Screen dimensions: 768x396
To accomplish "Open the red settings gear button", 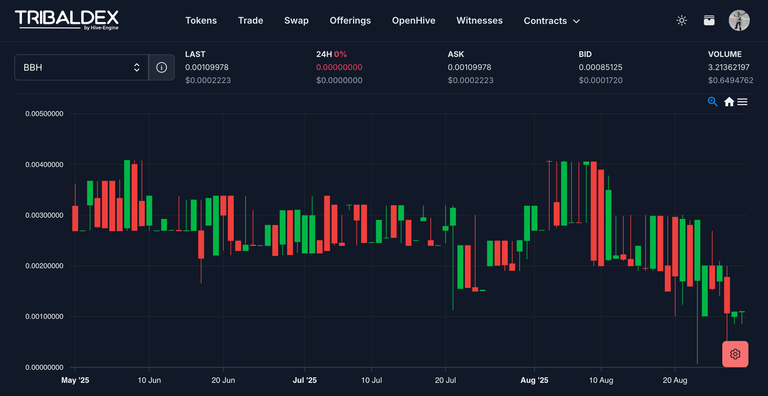I will pyautogui.click(x=735, y=354).
